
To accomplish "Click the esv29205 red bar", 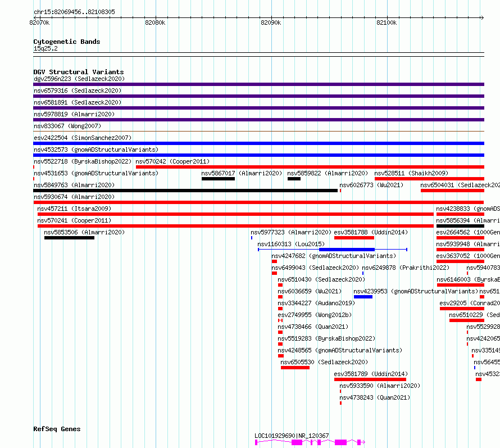I will 462,309.
